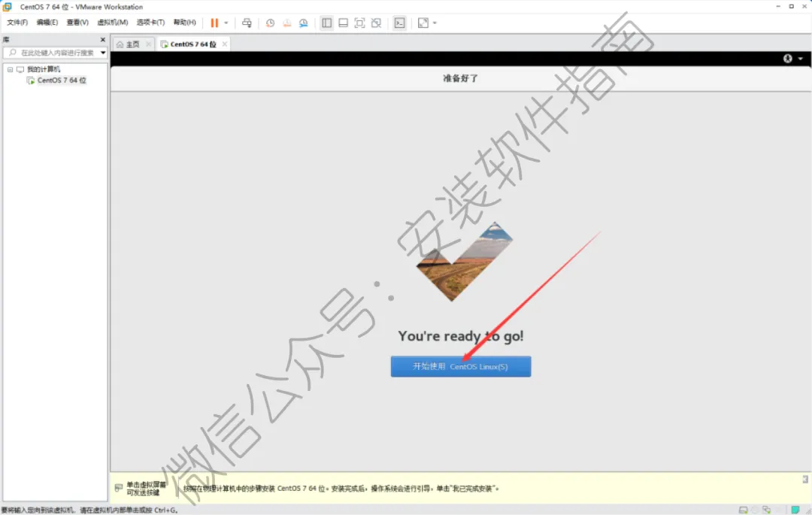
Task: Click the You're ready to go! text
Action: click(x=461, y=336)
